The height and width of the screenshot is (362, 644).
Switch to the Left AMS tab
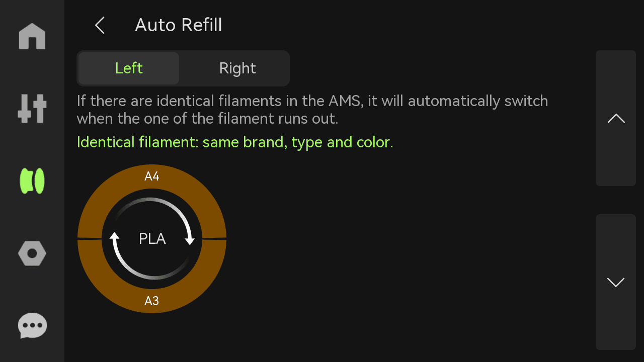pos(129,68)
